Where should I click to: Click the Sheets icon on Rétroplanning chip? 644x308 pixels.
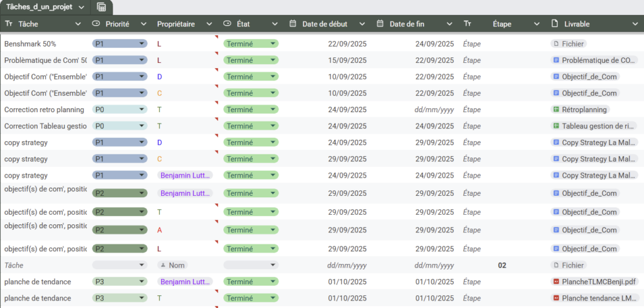(x=556, y=110)
